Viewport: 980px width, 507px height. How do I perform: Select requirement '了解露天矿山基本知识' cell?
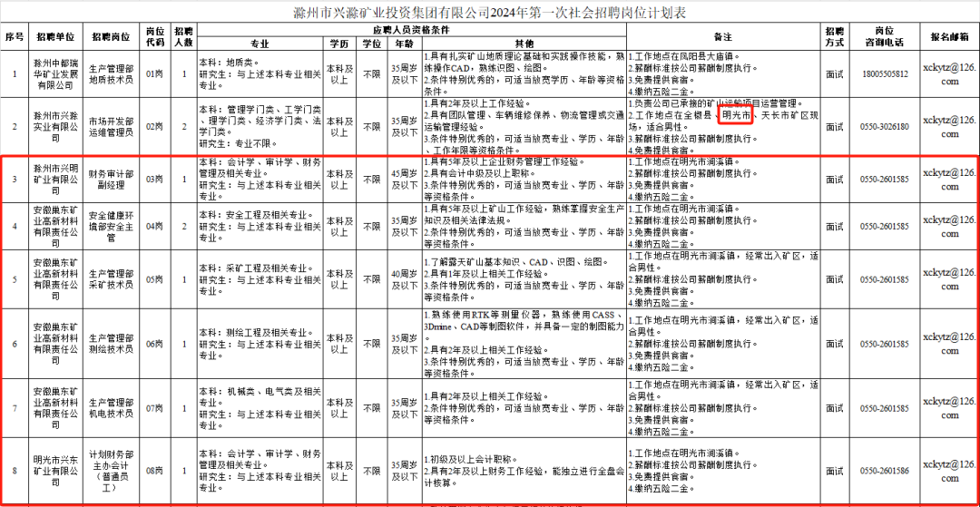[524, 278]
